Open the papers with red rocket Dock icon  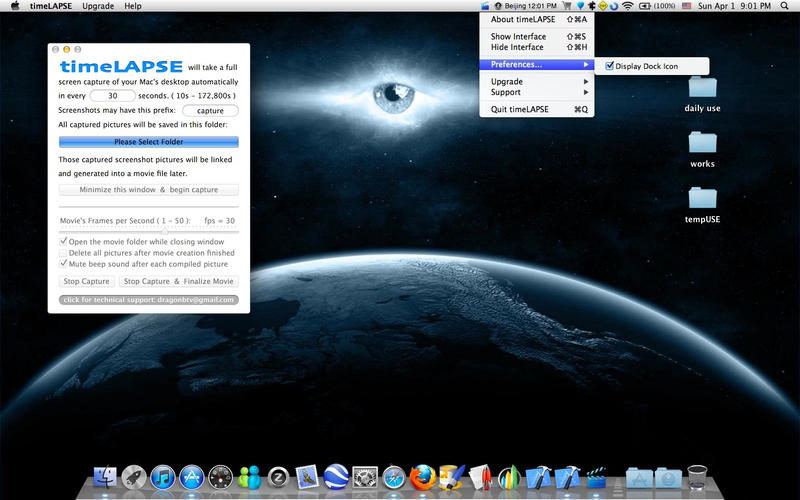click(480, 478)
